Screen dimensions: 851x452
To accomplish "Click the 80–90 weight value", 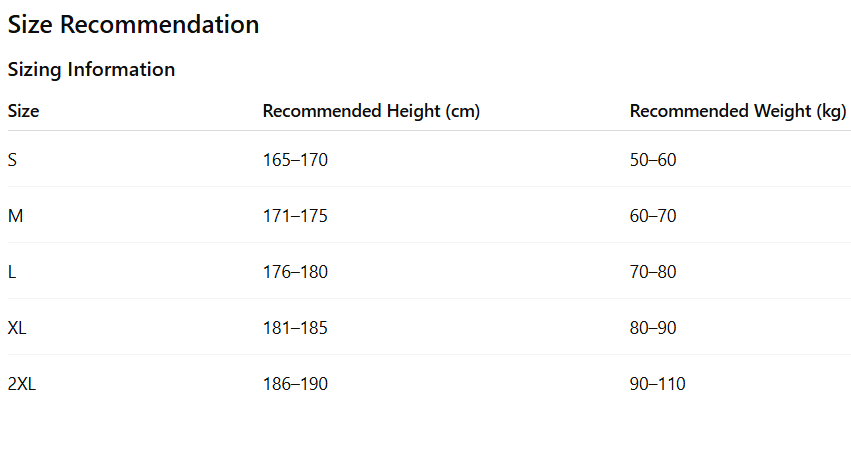I will click(653, 328).
